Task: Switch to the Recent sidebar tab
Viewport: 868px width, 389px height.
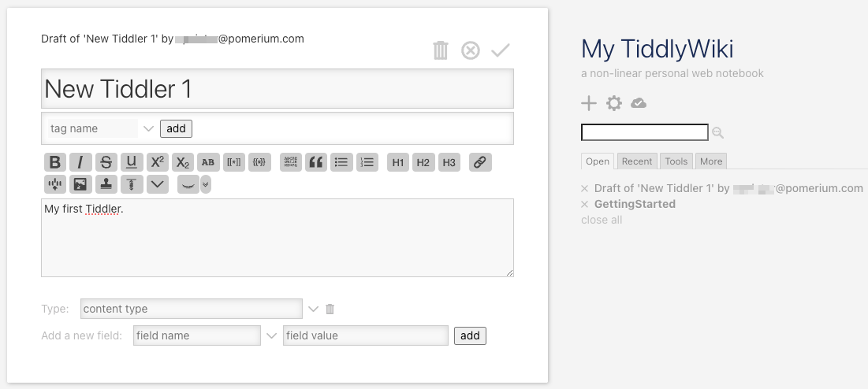Action: click(636, 161)
